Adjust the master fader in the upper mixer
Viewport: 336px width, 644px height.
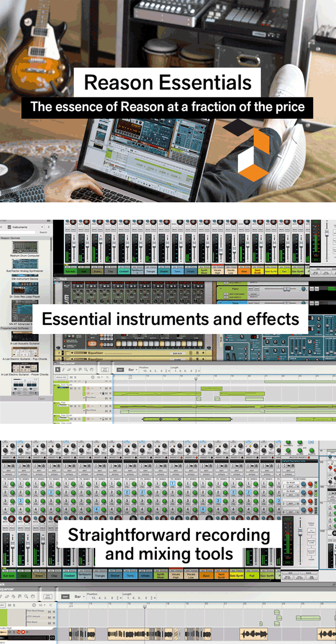(326, 233)
